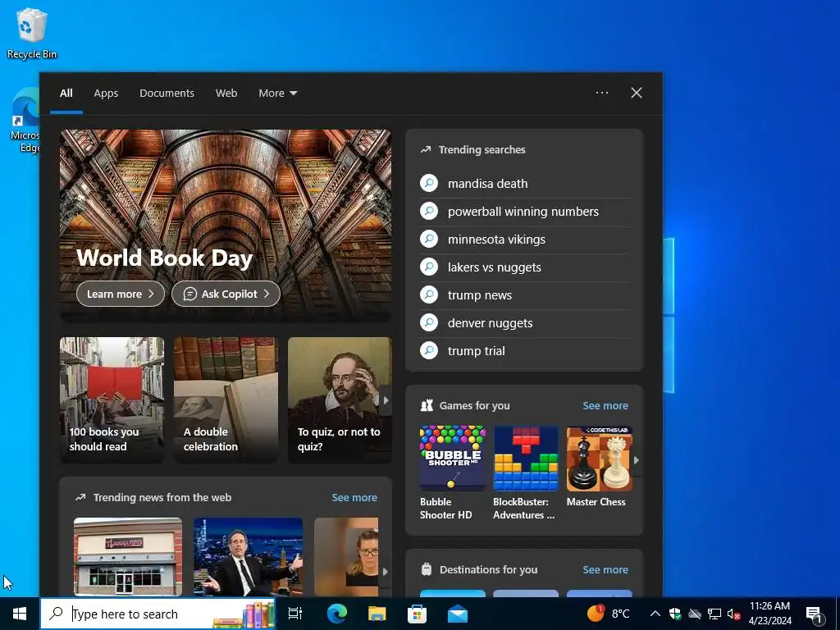Click See more in Games for you

point(605,405)
